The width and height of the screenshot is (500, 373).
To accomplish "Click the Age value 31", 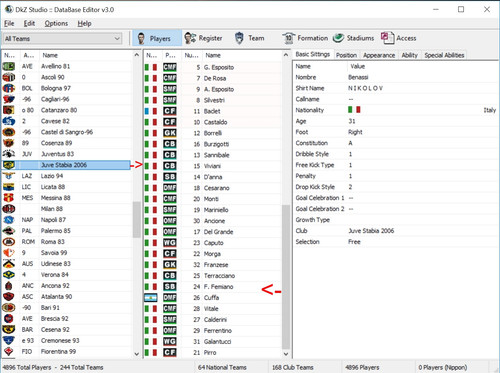I will click(352, 121).
